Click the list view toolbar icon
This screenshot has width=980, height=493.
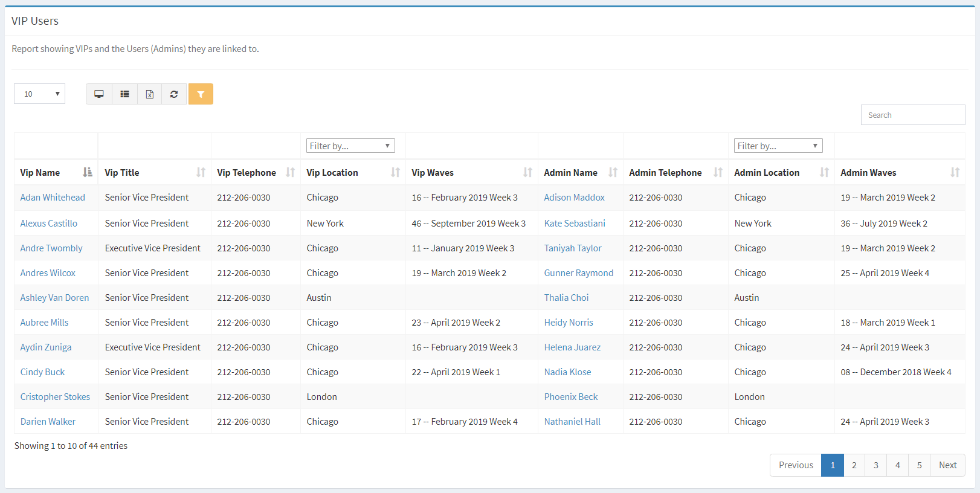(x=125, y=94)
